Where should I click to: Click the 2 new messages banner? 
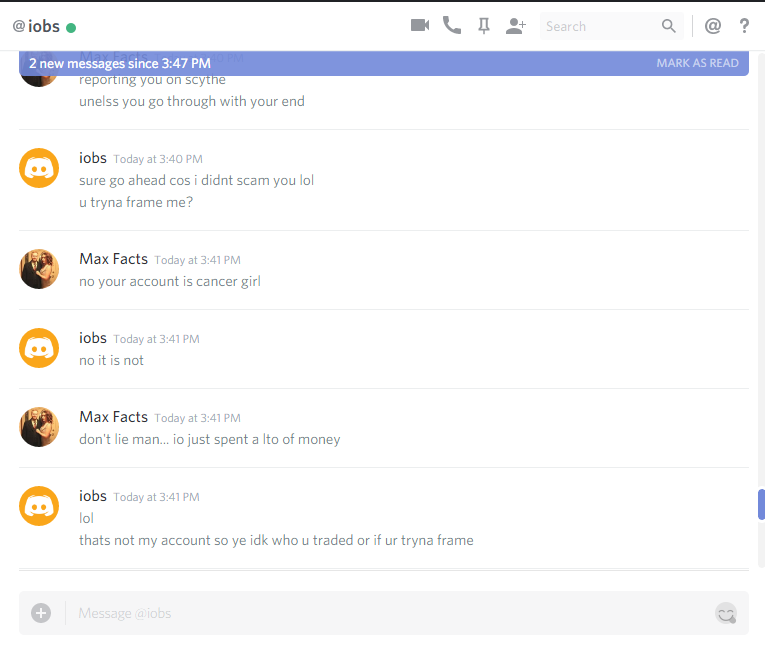[384, 63]
